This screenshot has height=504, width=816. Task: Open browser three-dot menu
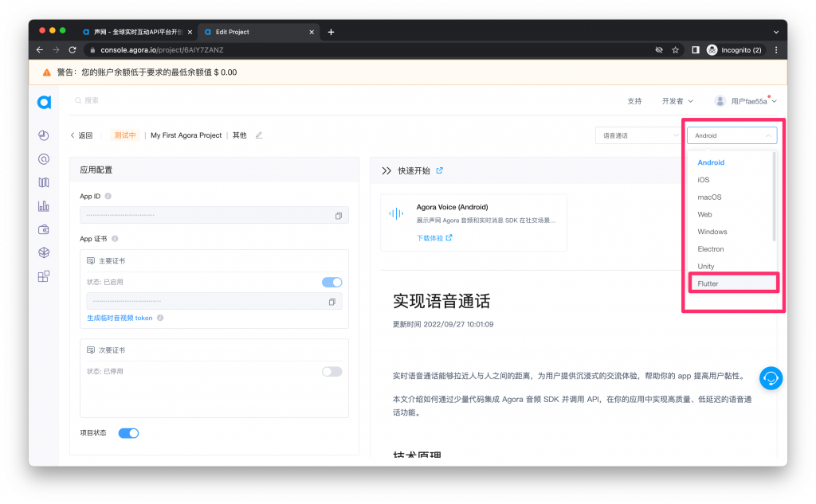tap(776, 50)
